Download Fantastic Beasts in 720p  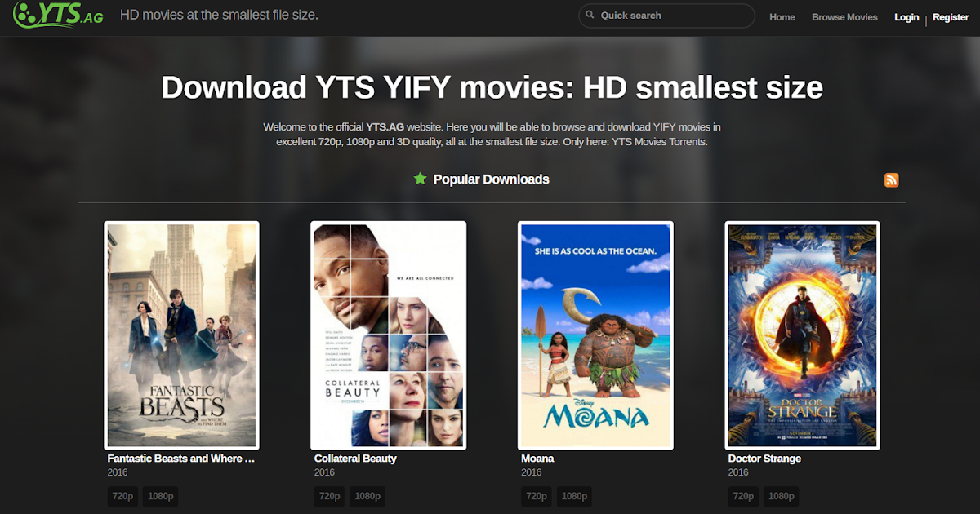pos(123,496)
